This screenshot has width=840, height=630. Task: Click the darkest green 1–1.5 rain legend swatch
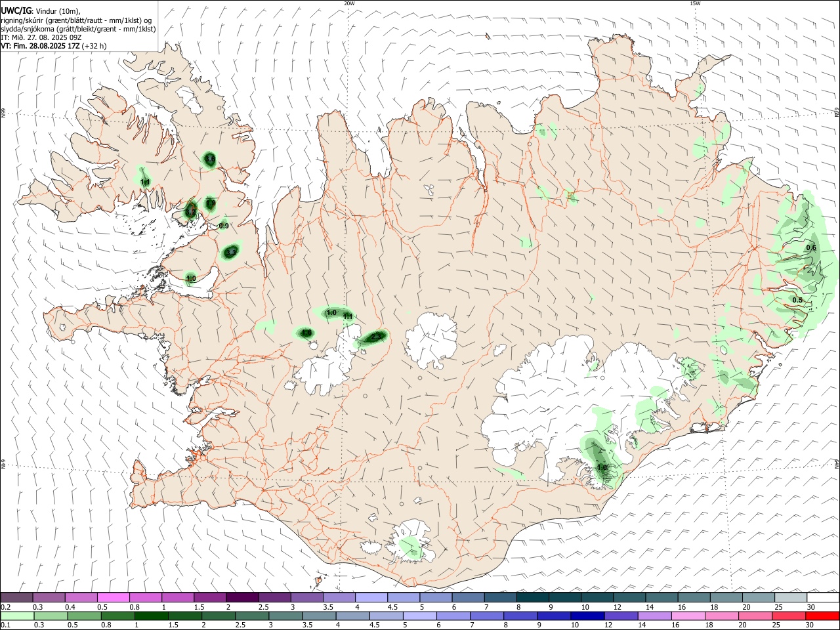click(x=152, y=616)
